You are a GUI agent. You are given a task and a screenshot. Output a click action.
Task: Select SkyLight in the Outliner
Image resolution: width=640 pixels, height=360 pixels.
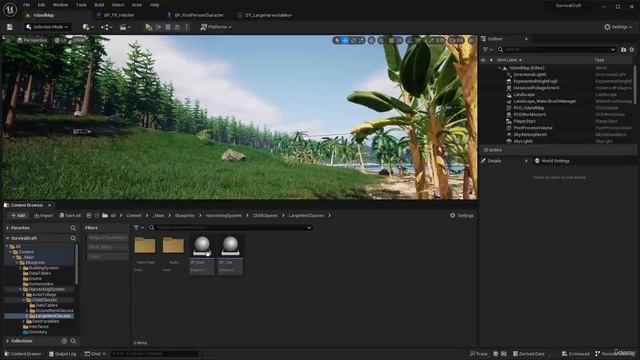523,141
